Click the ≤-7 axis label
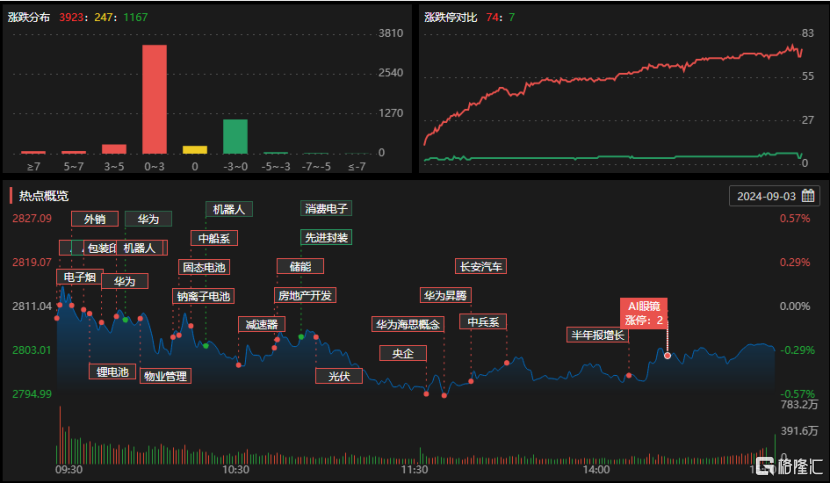This screenshot has width=830, height=483. coord(357,166)
